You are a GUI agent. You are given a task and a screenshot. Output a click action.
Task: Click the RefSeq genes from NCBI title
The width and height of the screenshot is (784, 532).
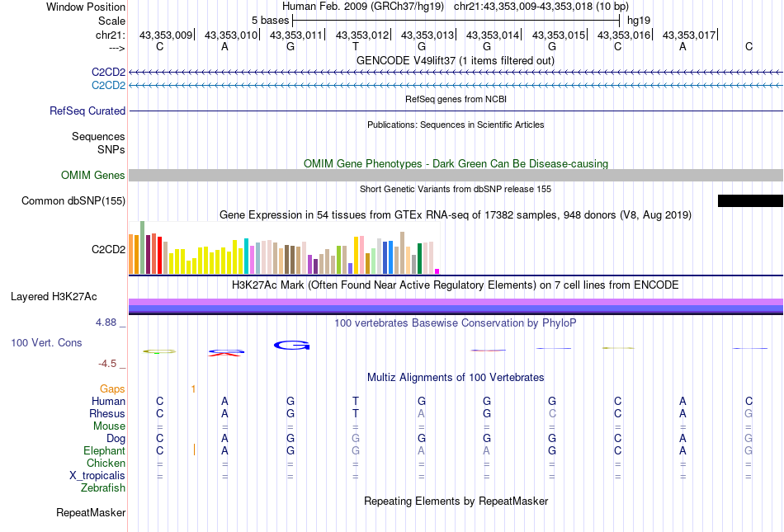456,99
